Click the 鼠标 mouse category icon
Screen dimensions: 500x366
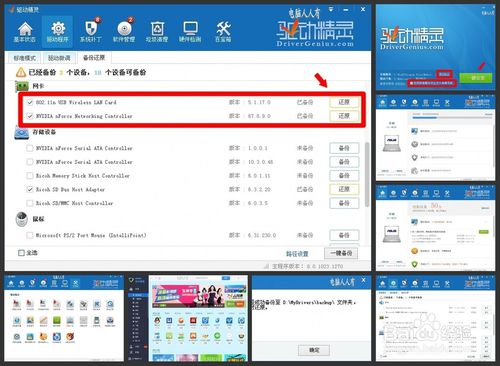click(22, 219)
